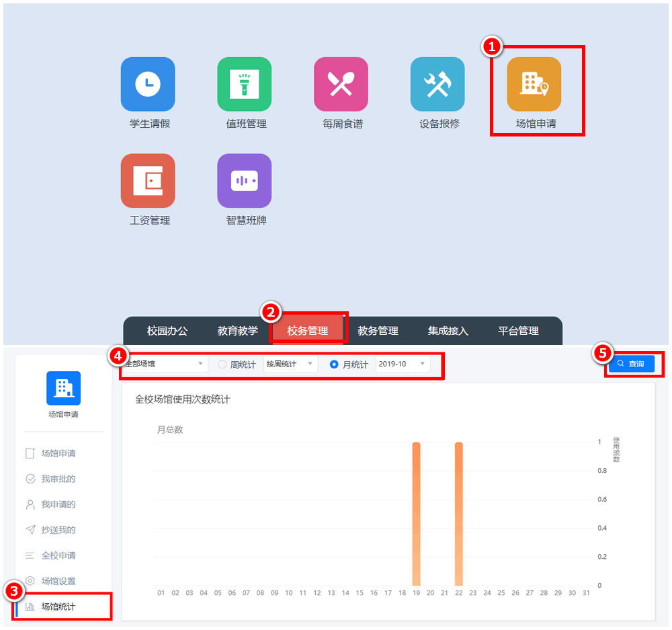Open 场馆设置 in the sidebar

(58, 581)
